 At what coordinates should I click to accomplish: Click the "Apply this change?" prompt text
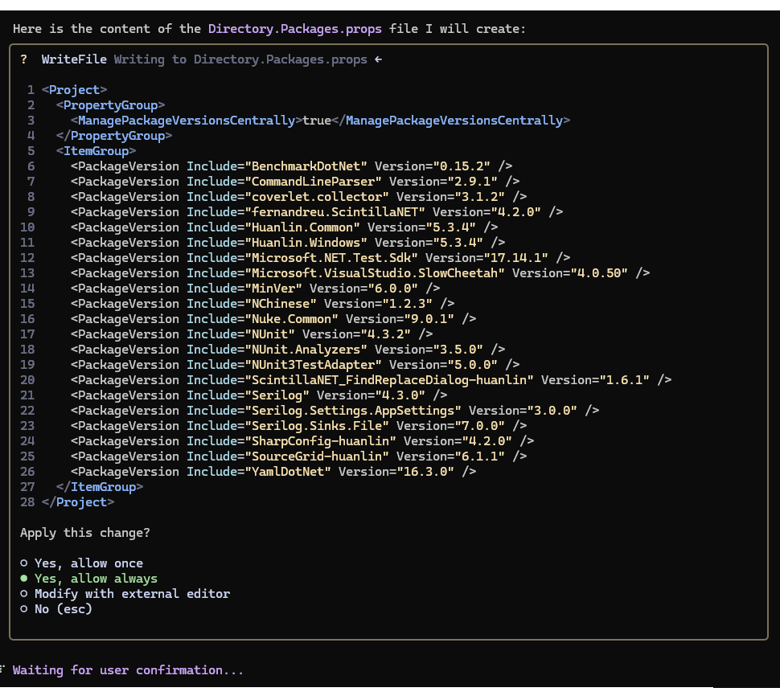(85, 533)
